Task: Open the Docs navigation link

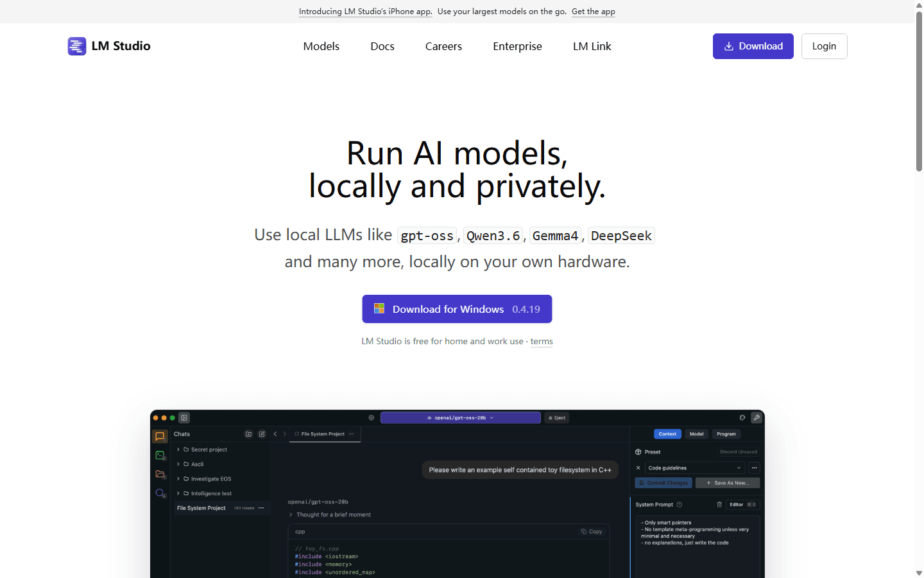Action: (382, 46)
